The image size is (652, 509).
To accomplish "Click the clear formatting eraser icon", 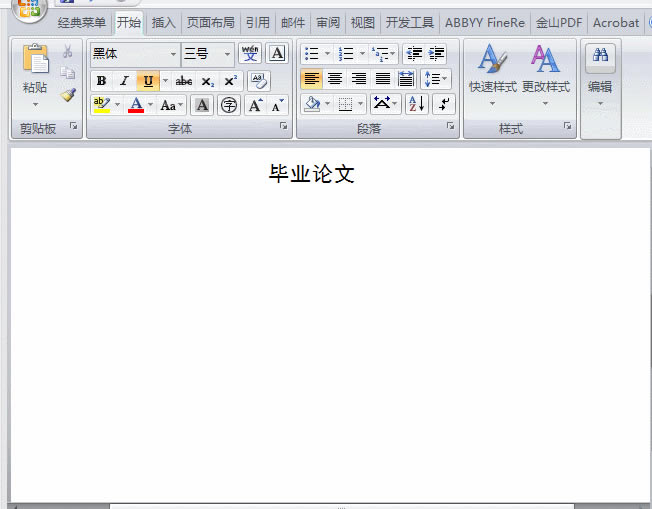I will tap(258, 81).
